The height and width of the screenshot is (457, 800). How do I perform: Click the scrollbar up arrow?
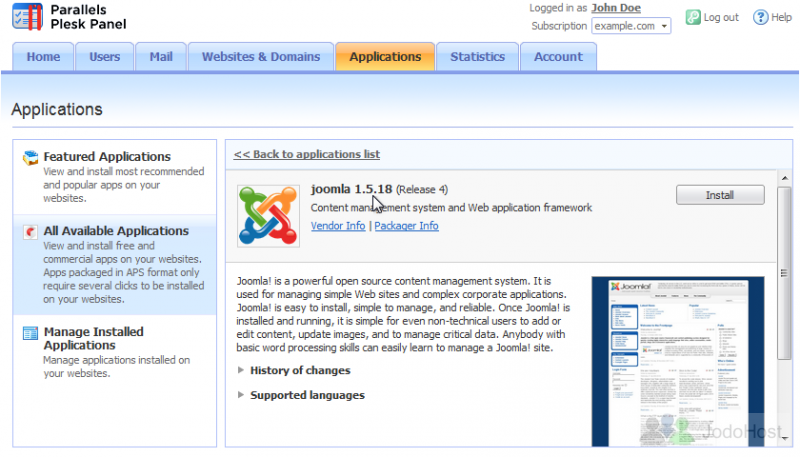point(785,178)
